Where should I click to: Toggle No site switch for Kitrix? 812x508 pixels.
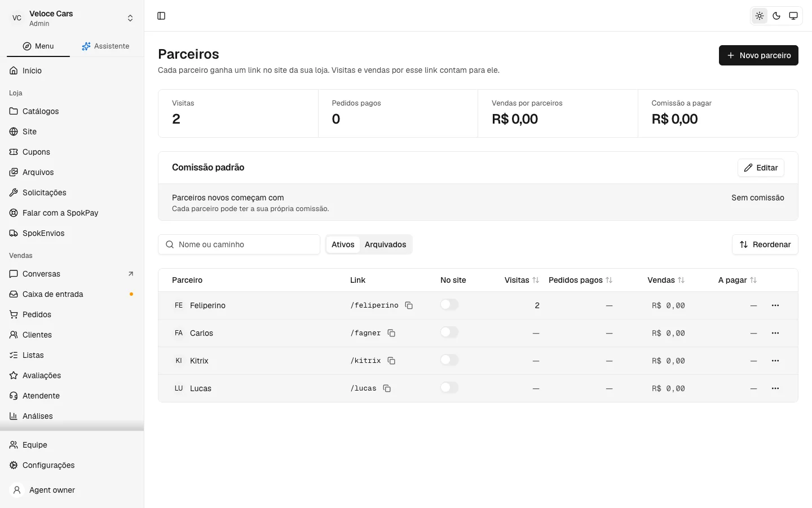(449, 360)
